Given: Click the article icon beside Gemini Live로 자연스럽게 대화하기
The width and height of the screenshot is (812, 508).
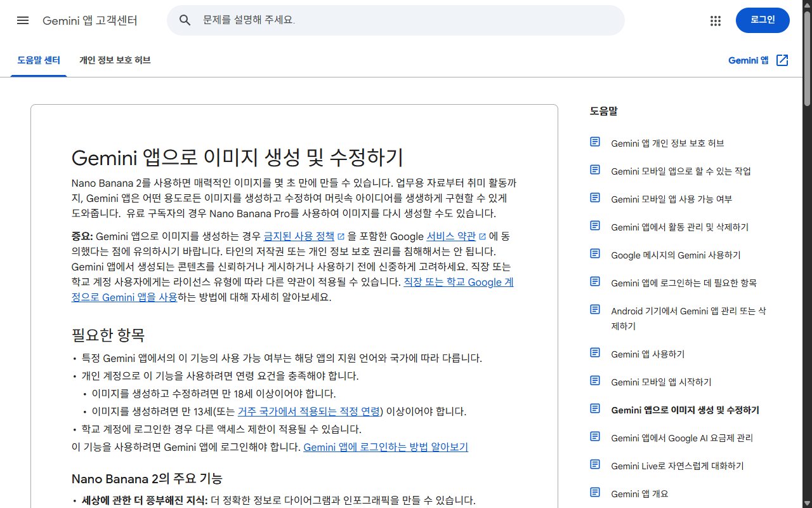Looking at the screenshot, I should click(595, 465).
